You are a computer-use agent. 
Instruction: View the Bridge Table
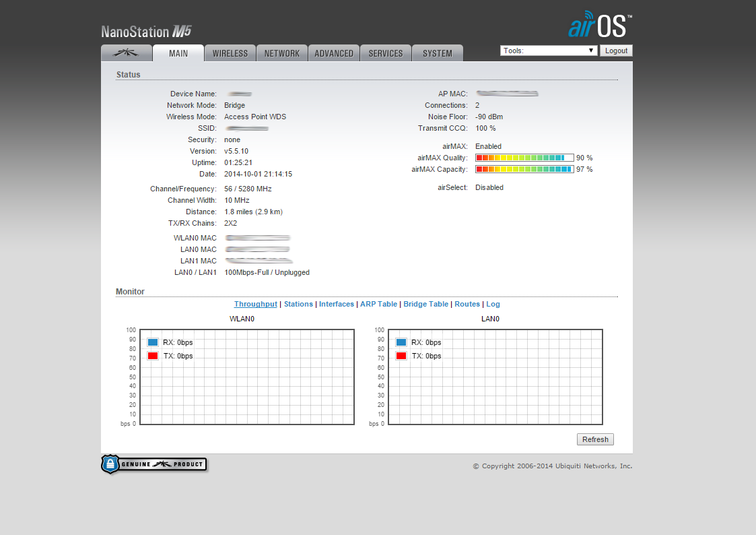425,304
